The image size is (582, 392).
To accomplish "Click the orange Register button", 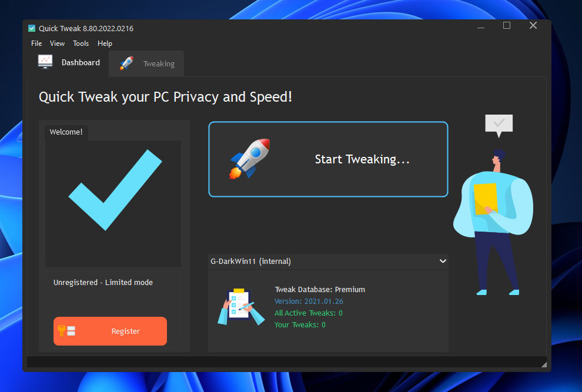I will pos(111,331).
